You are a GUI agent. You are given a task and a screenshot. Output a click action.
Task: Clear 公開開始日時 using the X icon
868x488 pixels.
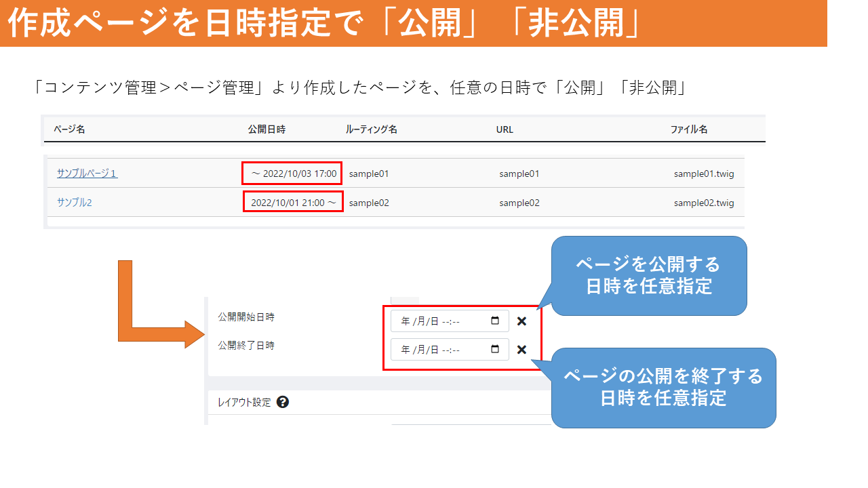tap(521, 321)
